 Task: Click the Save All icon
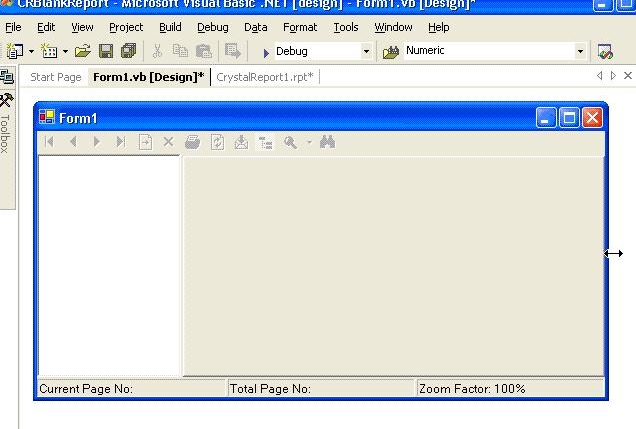[x=128, y=51]
